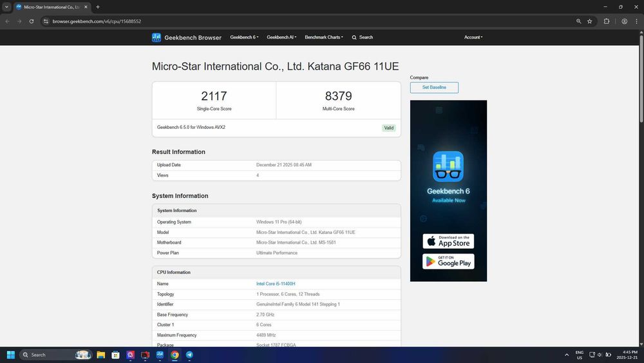
Task: Click upload date December 21 2025 value
Action: point(284,165)
